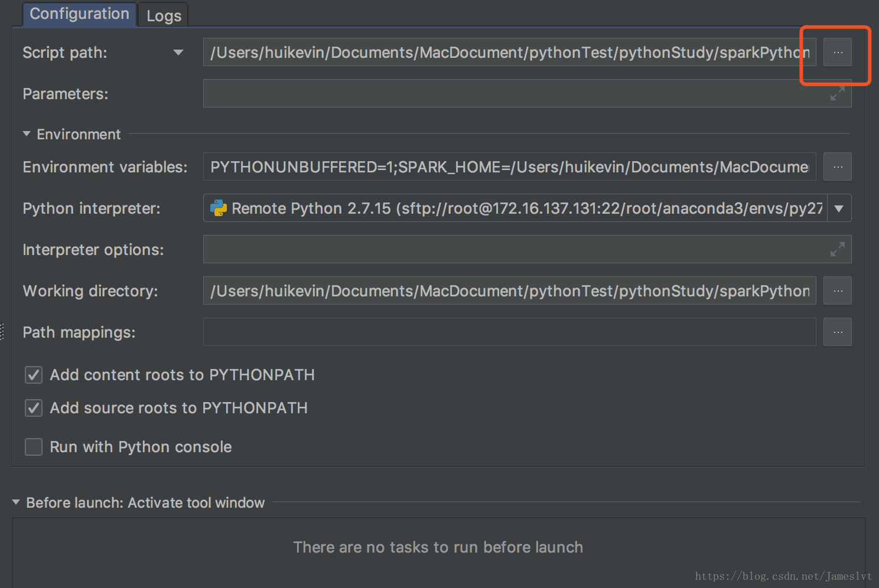Click the Python logo in interpreter field

(x=219, y=208)
